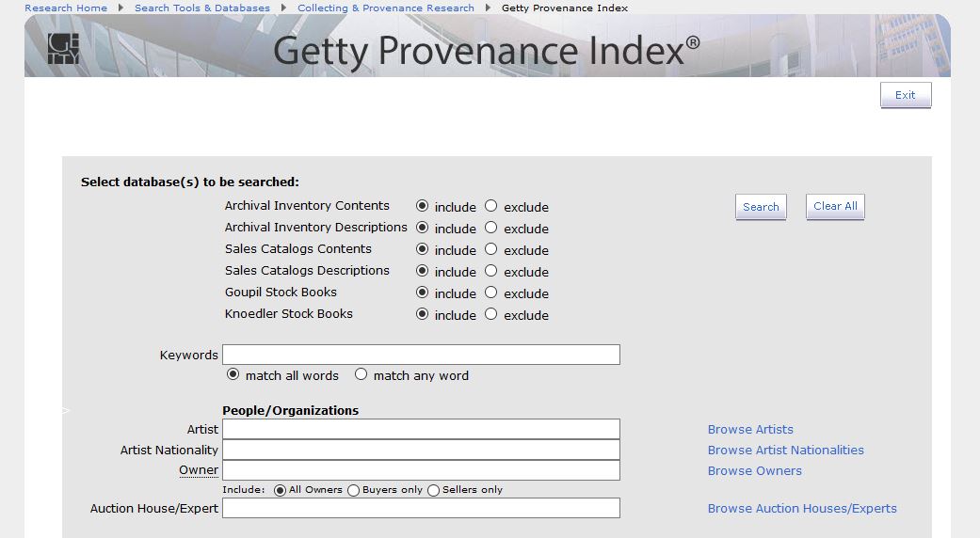Click the Artist Nationality input field
This screenshot has height=538, width=980.
click(421, 450)
